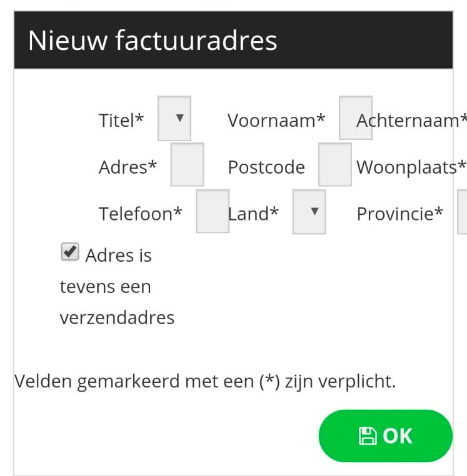Click the Titel* label text
Image resolution: width=467 pixels, height=476 pixels.
click(121, 121)
